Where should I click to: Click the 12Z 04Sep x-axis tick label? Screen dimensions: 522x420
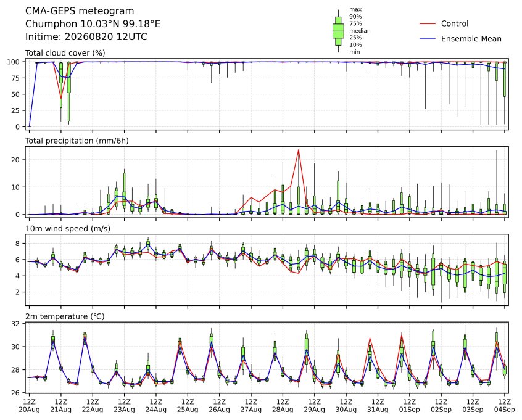505,406
